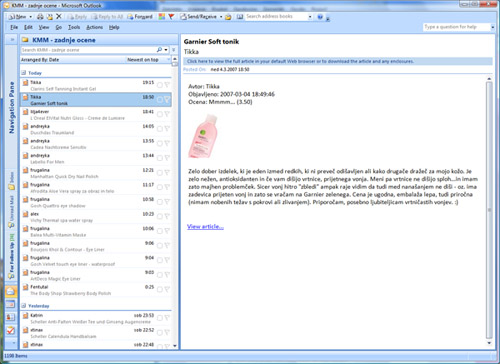
Task: Click the Search KMM - zadnje ocene field
Action: [x=88, y=50]
